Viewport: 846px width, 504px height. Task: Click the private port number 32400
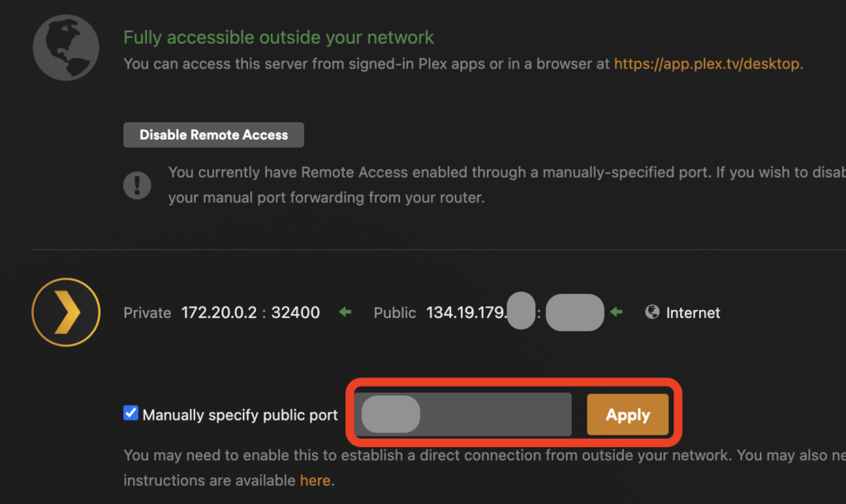[x=295, y=313]
